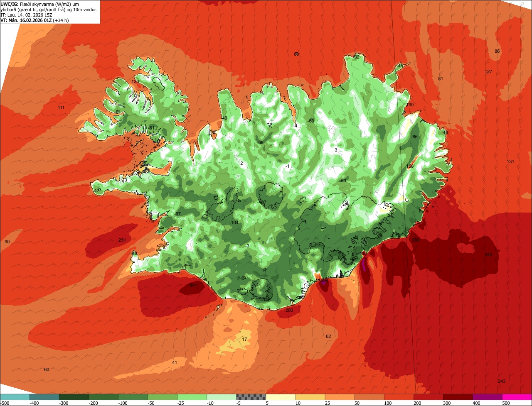Image resolution: width=532 pixels, height=406 pixels.
Task: Click the map value 340
Action: click(488, 254)
